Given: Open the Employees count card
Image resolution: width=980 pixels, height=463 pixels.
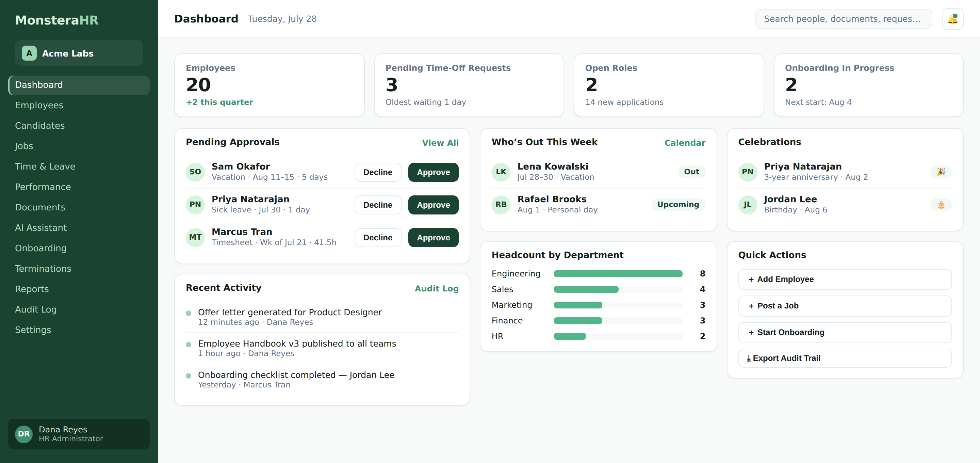Looking at the screenshot, I should [x=269, y=85].
